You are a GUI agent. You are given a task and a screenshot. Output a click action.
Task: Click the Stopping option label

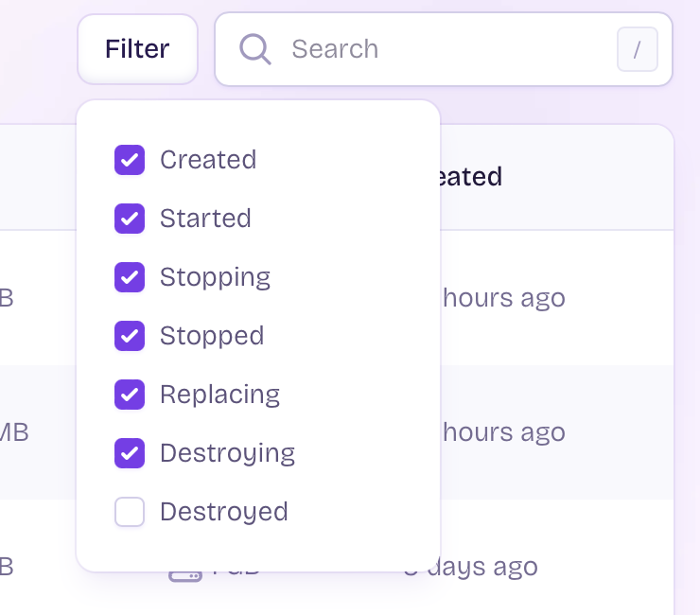coord(215,277)
